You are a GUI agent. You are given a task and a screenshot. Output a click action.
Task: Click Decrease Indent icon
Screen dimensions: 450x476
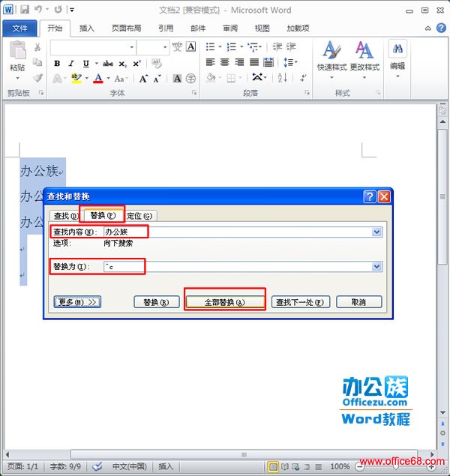click(x=277, y=46)
